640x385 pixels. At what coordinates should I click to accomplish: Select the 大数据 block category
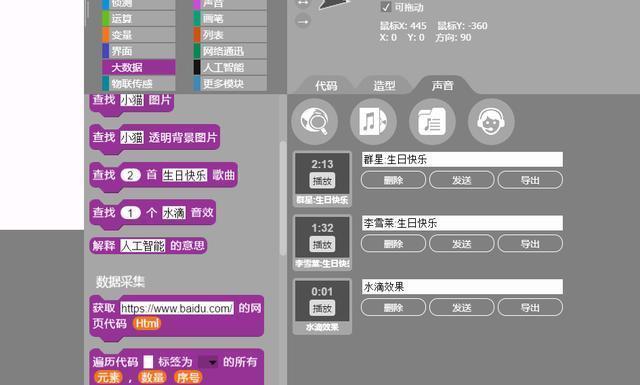139,67
